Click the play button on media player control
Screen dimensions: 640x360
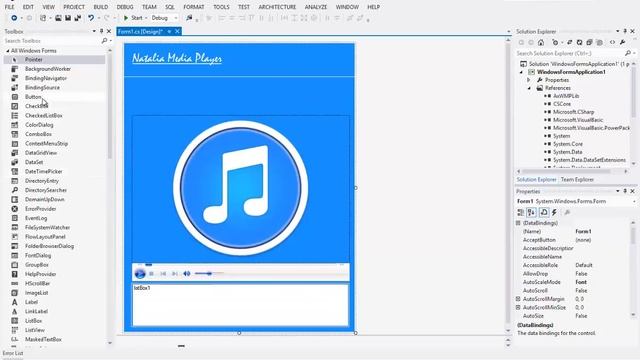[x=140, y=273]
